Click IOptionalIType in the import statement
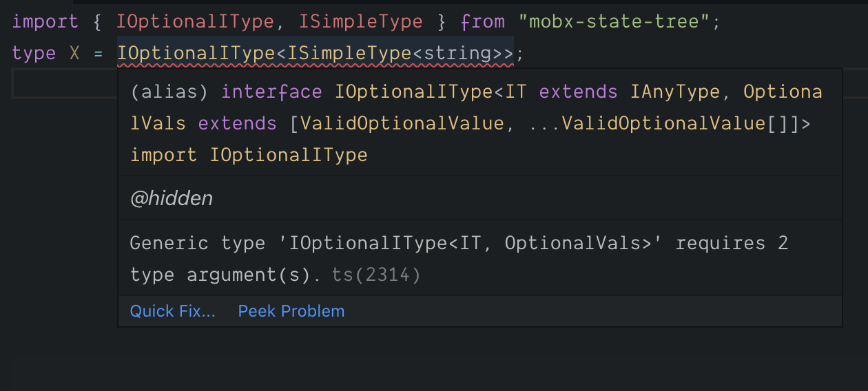This screenshot has height=391, width=868. click(195, 22)
